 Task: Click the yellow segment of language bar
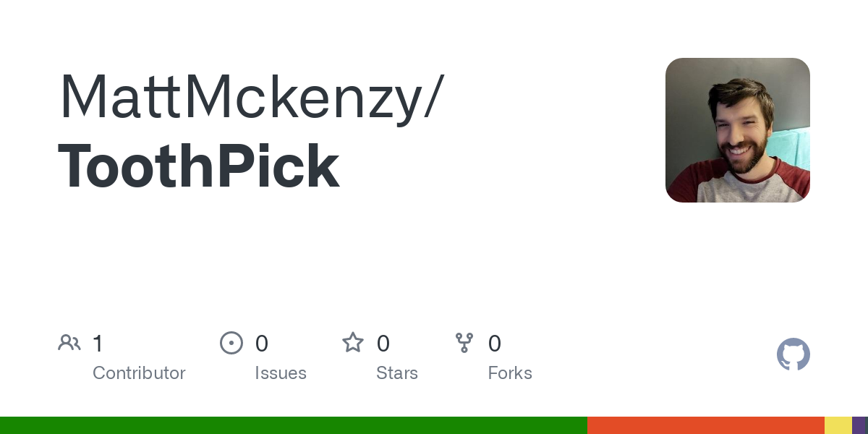pos(838,425)
